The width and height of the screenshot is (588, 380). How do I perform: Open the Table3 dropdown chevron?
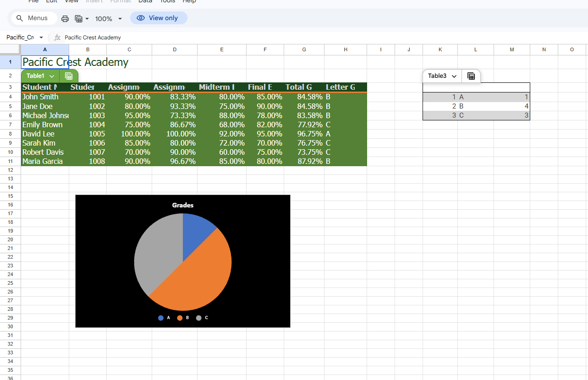[x=454, y=76]
